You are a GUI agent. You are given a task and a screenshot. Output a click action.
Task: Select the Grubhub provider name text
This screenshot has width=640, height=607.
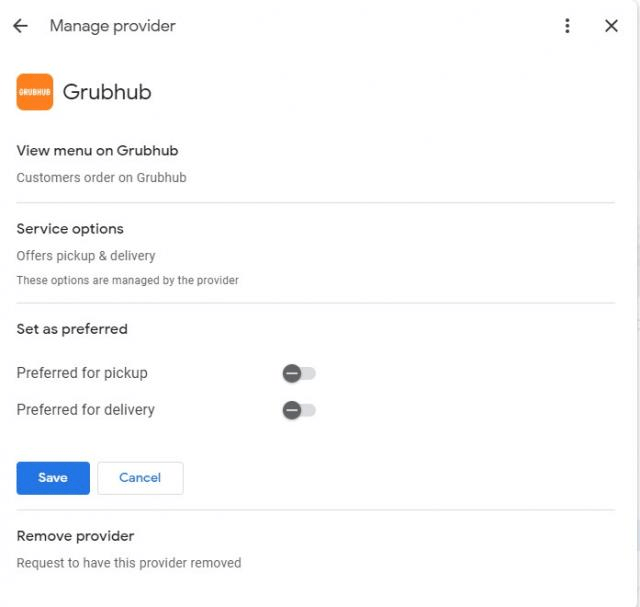[107, 92]
